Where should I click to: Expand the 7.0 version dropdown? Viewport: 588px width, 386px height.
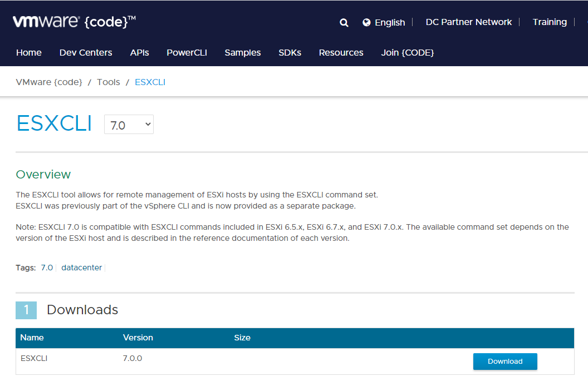(129, 125)
